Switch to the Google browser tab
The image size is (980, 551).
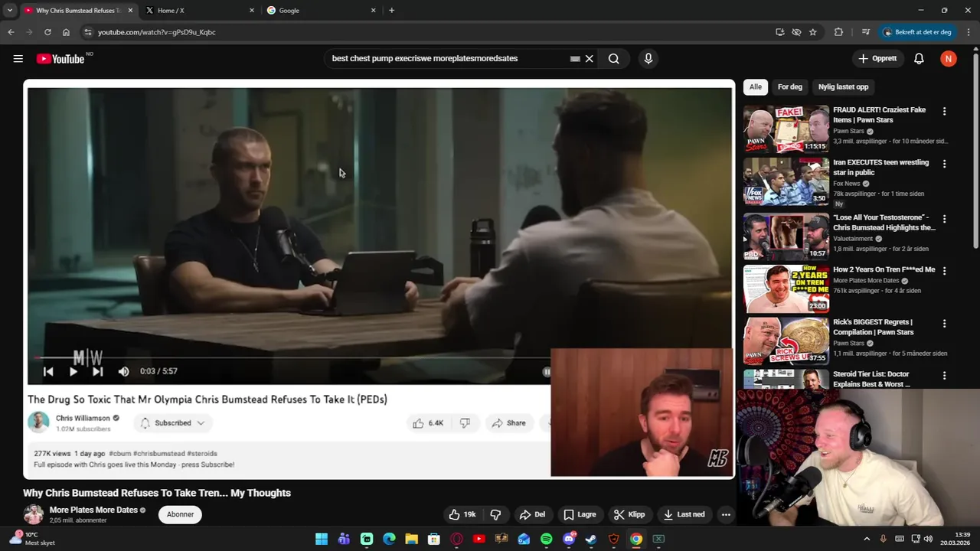pos(321,11)
